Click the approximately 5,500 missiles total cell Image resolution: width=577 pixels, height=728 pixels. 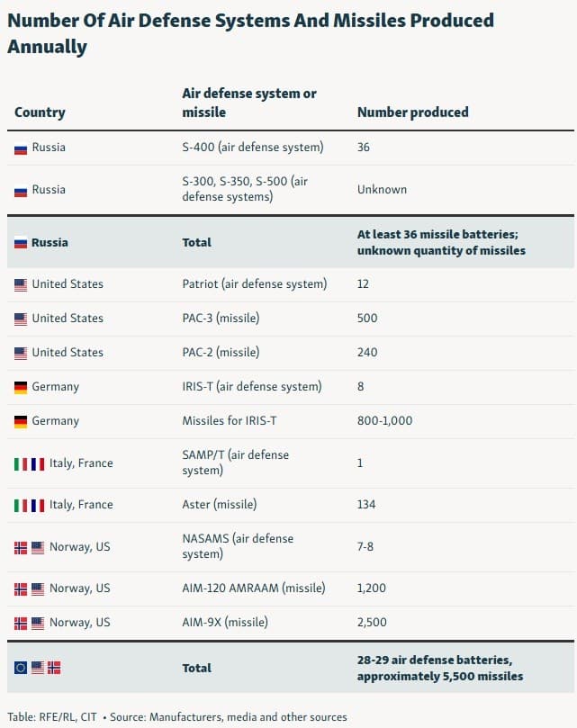(x=439, y=668)
